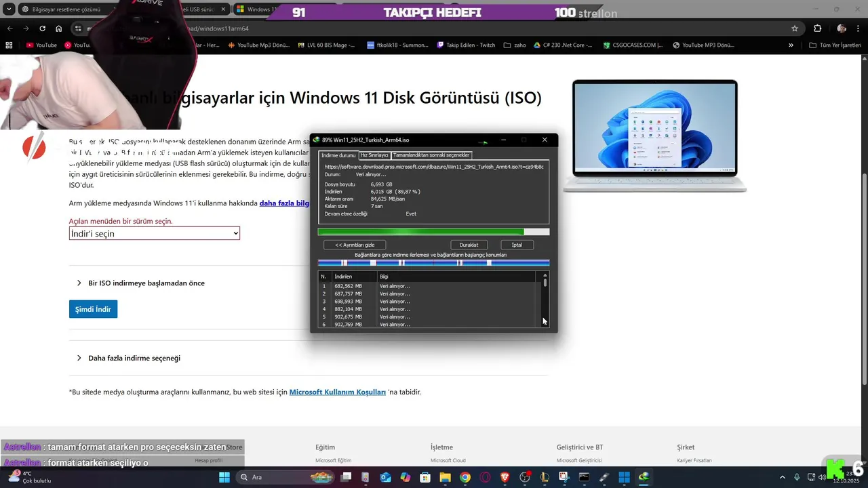
Task: Open the Tüm Yer İşaretleri folder
Action: 833,45
